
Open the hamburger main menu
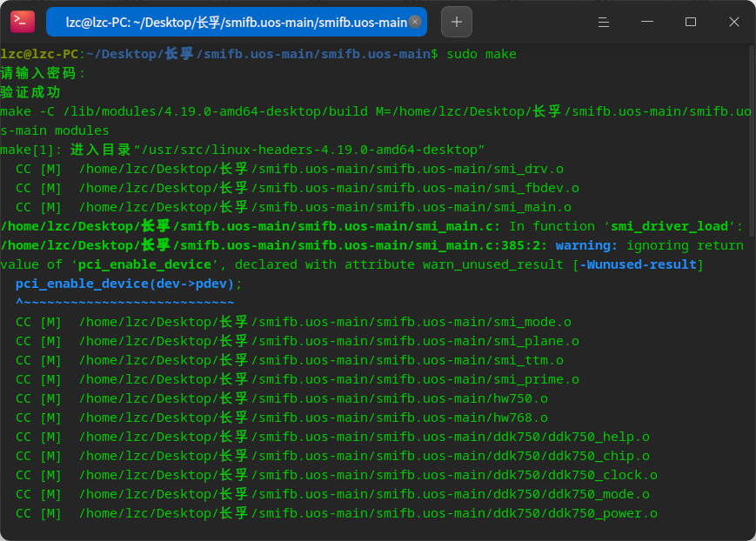tap(603, 23)
